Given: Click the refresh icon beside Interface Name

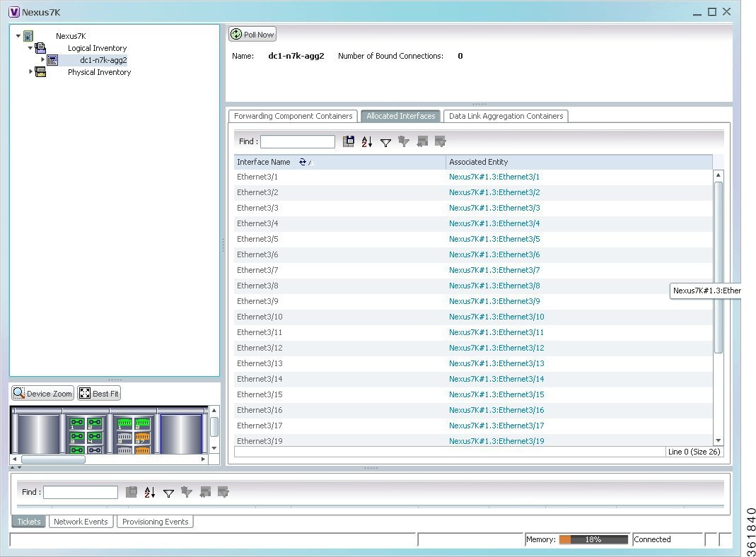Looking at the screenshot, I should coord(303,162).
